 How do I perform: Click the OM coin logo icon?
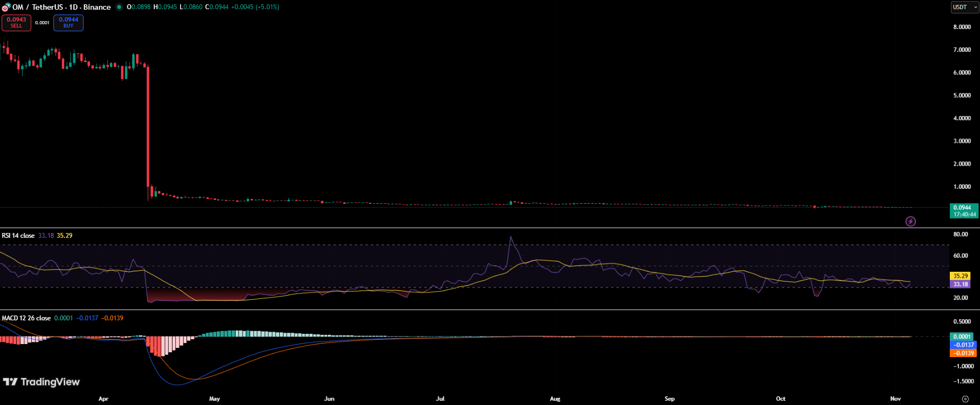pos(6,7)
